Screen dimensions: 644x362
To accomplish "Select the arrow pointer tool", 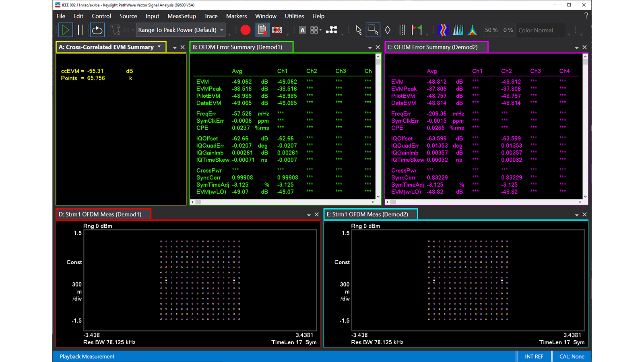I will pos(358,30).
